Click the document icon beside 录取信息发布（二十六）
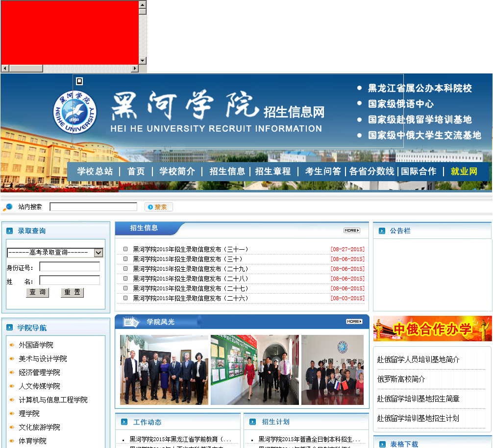The image size is (493, 448). pyautogui.click(x=125, y=298)
